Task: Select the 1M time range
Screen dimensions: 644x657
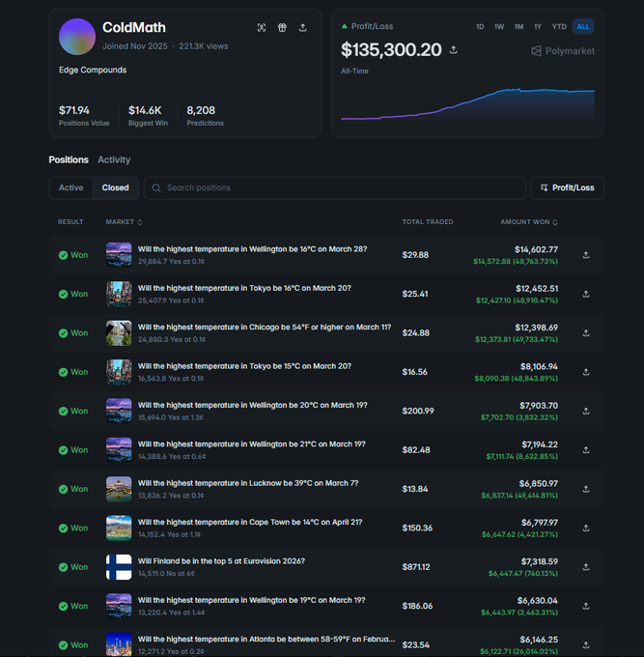Action: [518, 26]
